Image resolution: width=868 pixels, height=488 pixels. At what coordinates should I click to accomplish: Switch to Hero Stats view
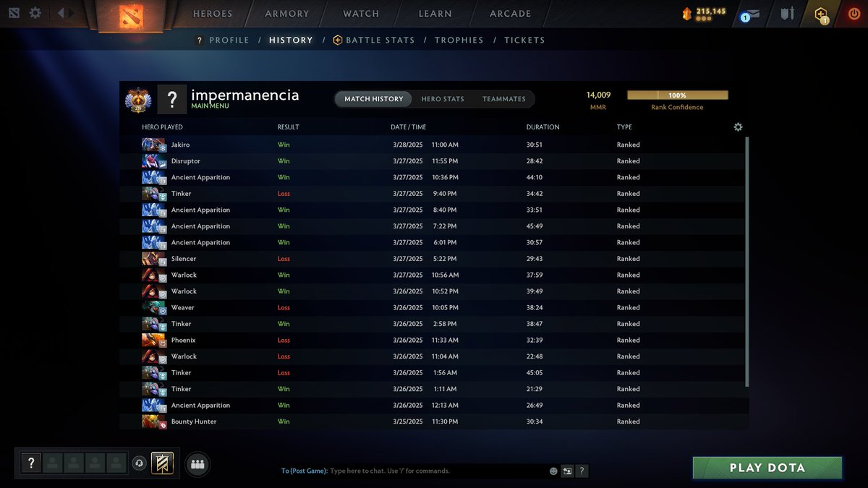click(x=443, y=99)
